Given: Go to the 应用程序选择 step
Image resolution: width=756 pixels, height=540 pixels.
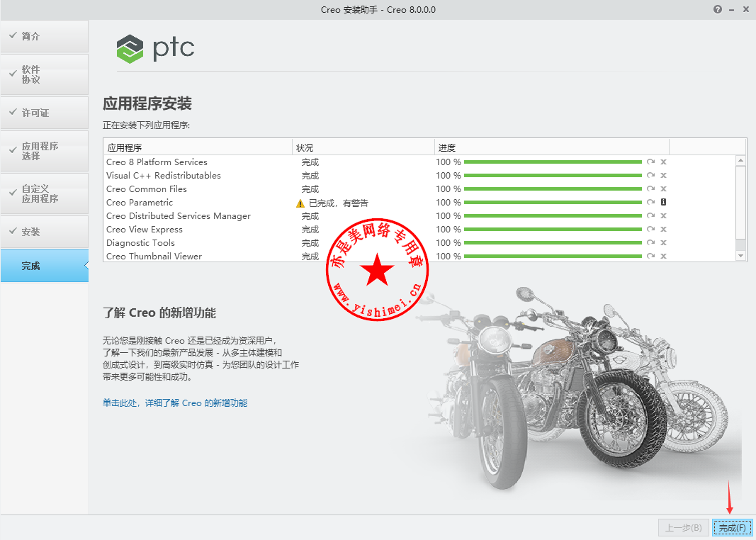Looking at the screenshot, I should click(x=45, y=151).
